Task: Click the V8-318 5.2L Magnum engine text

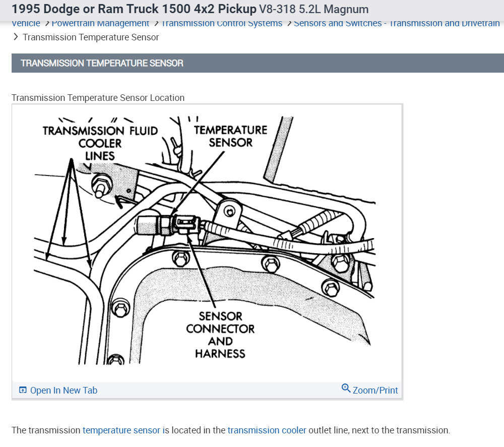Action: coord(313,9)
